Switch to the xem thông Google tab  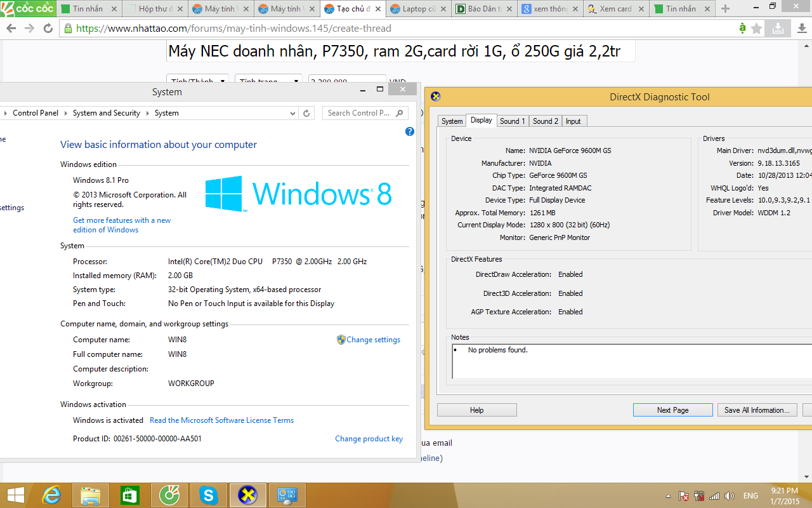point(549,9)
